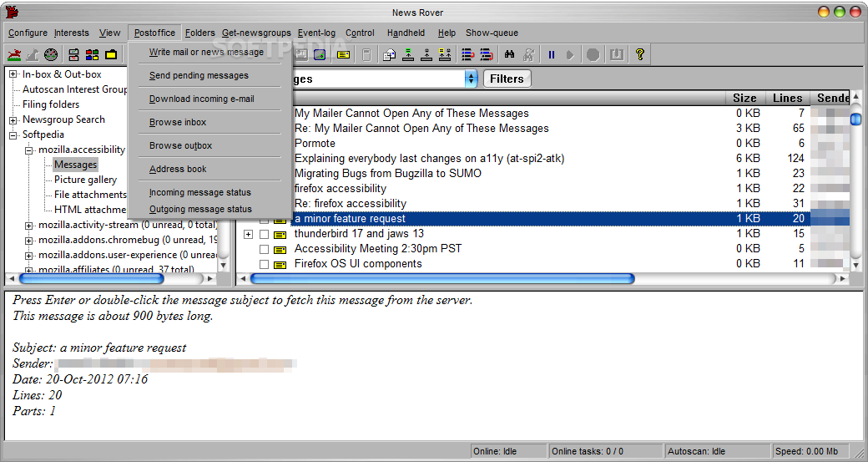Click the yellow question mark help icon
868x462 pixels.
click(x=640, y=54)
